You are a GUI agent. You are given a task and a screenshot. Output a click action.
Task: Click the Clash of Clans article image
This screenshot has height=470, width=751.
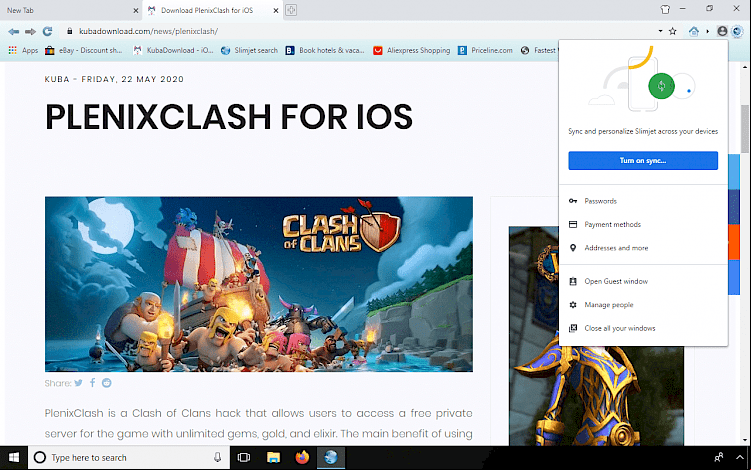tap(259, 284)
